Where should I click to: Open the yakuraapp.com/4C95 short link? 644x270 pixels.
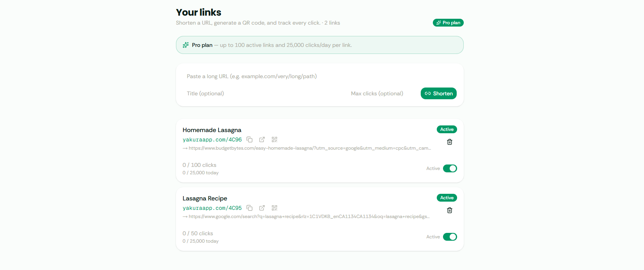212,208
